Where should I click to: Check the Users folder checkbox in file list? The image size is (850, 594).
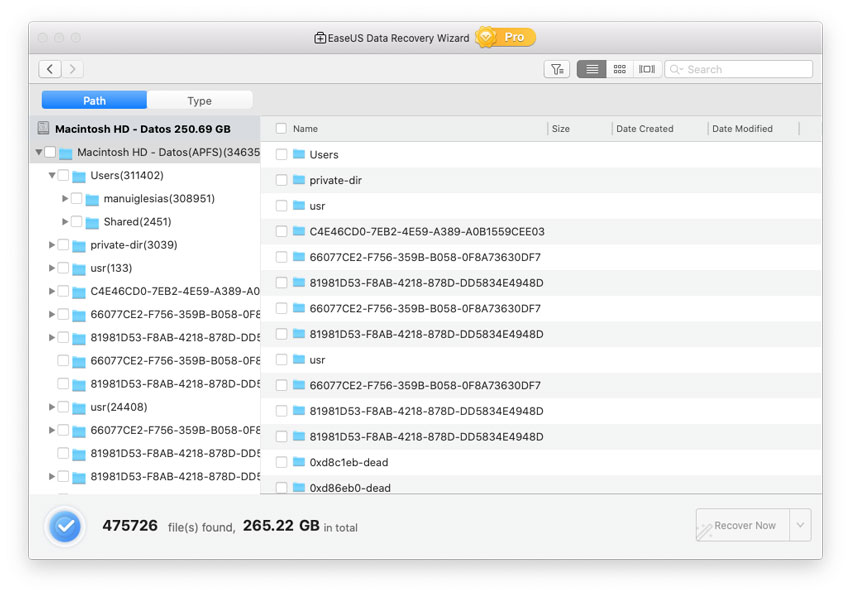281,154
